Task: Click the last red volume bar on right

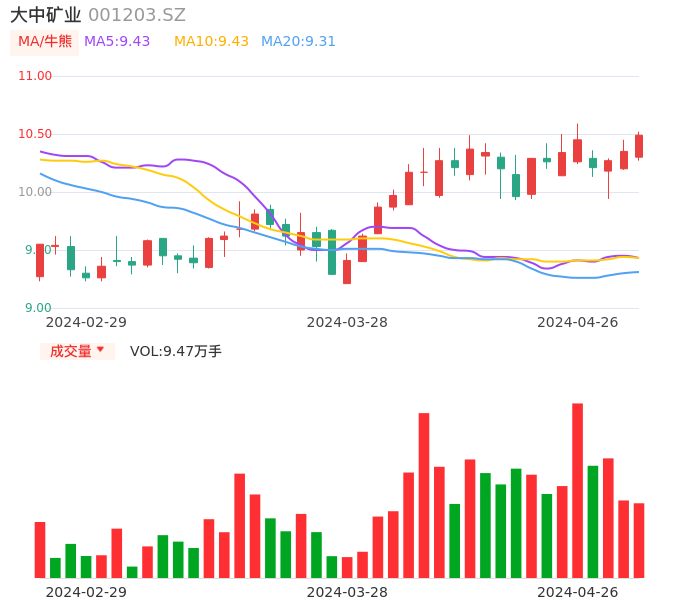Action: click(639, 540)
